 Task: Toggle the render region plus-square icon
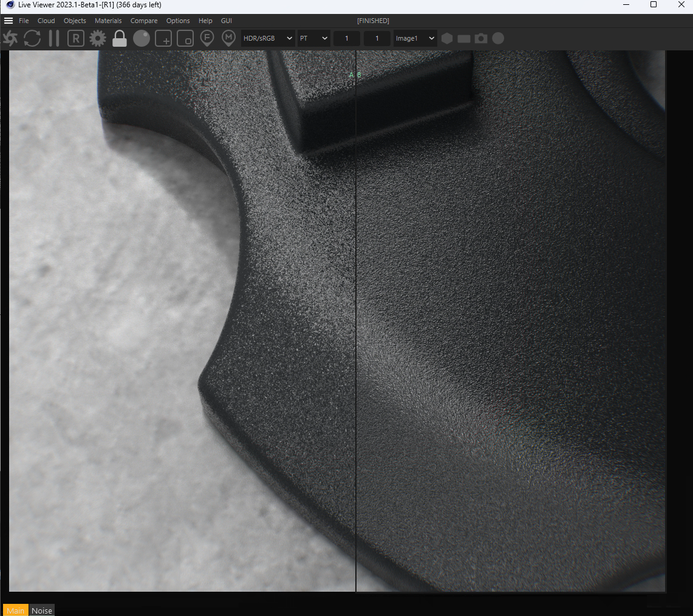163,38
